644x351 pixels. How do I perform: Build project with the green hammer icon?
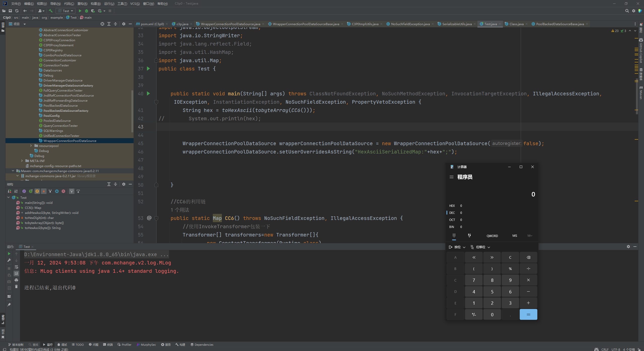pyautogui.click(x=51, y=11)
